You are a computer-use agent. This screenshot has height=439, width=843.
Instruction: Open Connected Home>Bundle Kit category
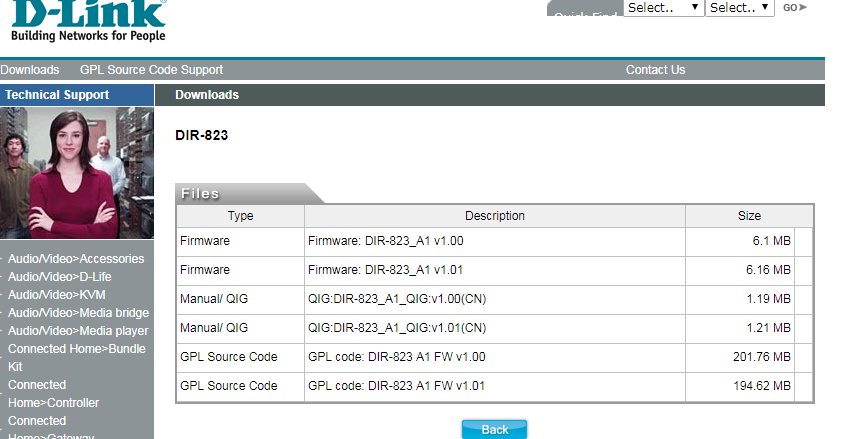(x=77, y=358)
